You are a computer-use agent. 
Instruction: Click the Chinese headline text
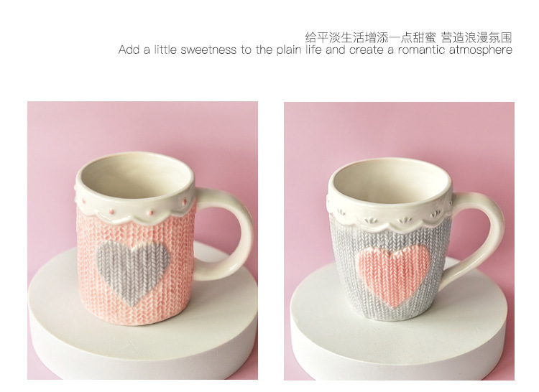408,37
